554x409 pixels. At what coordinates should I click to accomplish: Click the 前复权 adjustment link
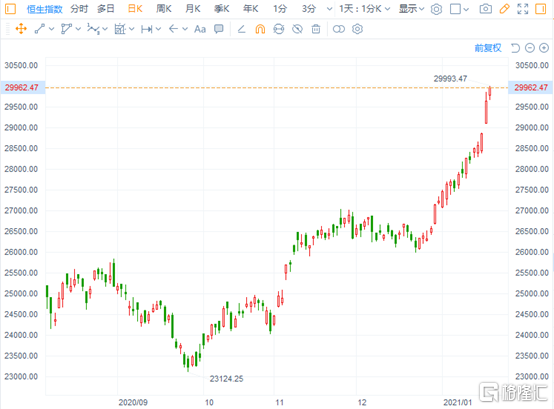[488, 48]
